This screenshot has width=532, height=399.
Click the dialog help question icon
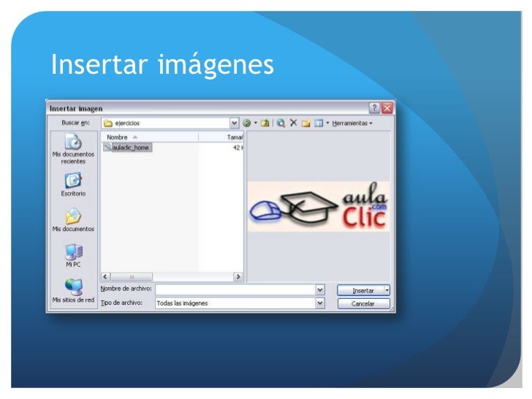(x=374, y=108)
